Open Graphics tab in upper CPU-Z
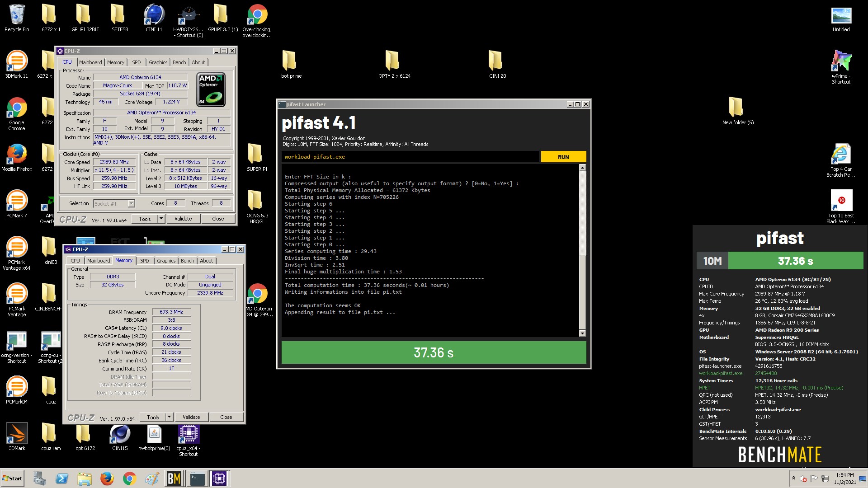Screen dimensions: 868x488 pos(158,62)
